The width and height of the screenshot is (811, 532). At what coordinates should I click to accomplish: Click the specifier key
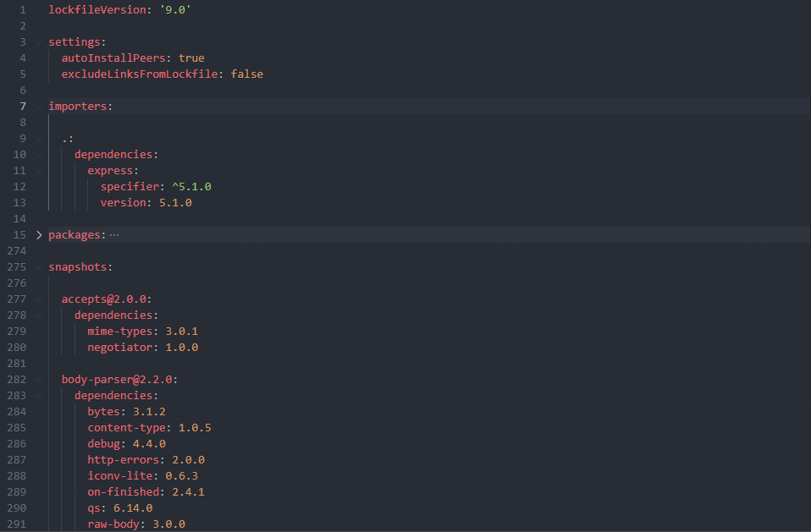point(130,186)
